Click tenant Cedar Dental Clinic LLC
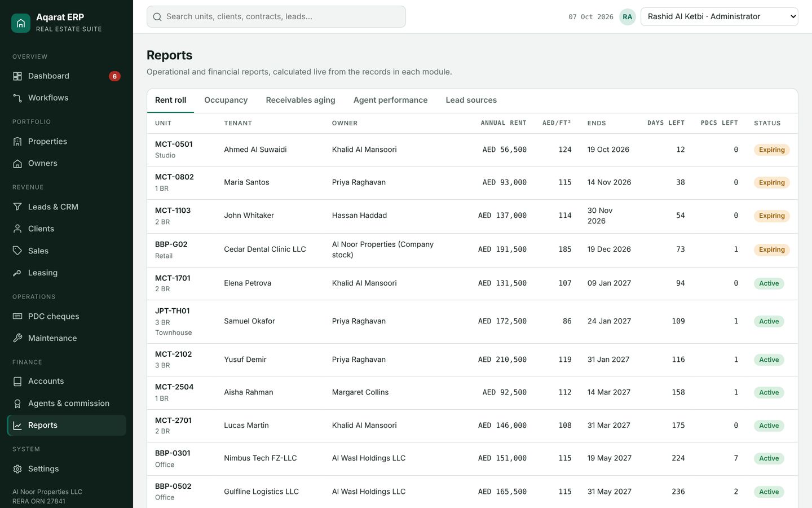The height and width of the screenshot is (508, 812). coord(265,249)
